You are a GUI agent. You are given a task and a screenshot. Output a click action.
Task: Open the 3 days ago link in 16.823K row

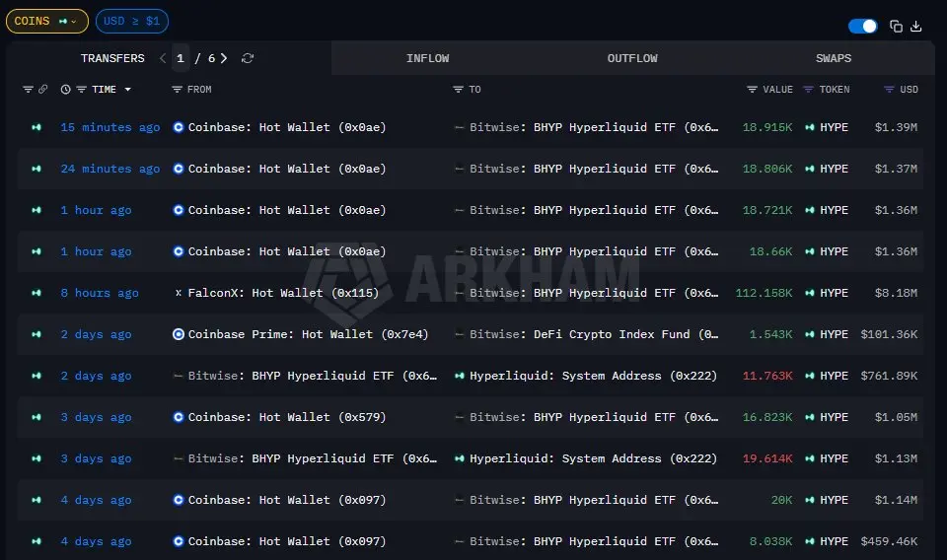click(96, 417)
